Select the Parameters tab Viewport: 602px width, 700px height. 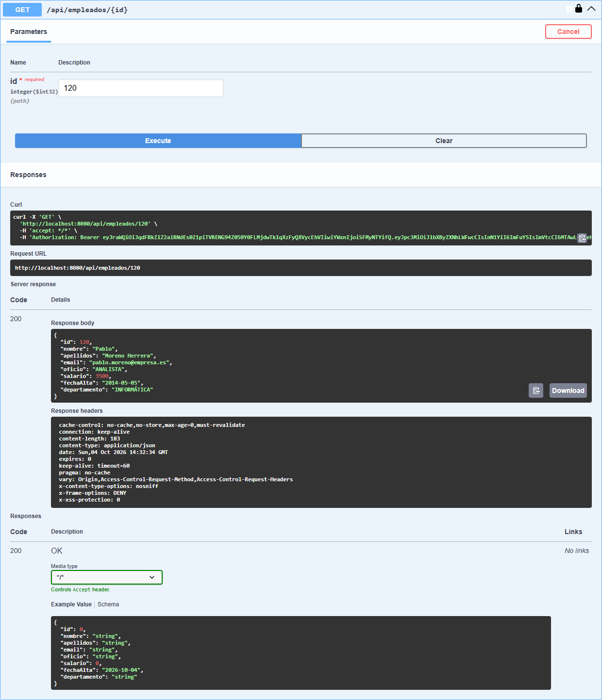[x=29, y=32]
